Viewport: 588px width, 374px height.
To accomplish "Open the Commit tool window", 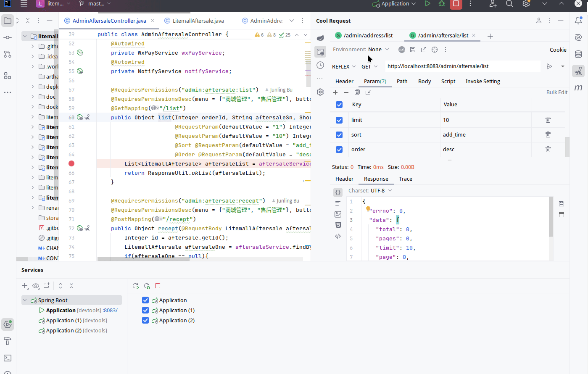I will [8, 37].
